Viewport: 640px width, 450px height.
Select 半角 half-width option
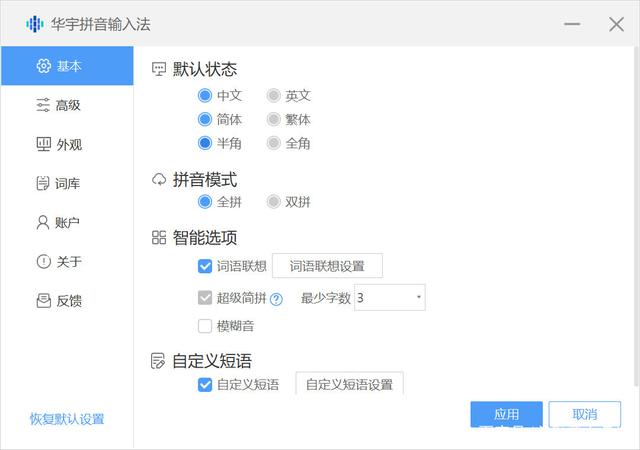click(205, 143)
